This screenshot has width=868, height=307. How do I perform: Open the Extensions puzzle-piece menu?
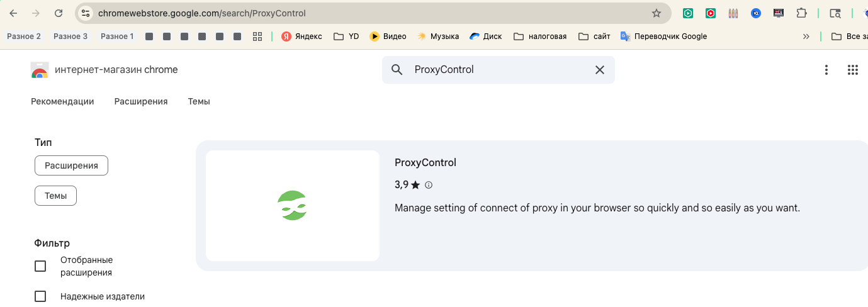[x=801, y=13]
